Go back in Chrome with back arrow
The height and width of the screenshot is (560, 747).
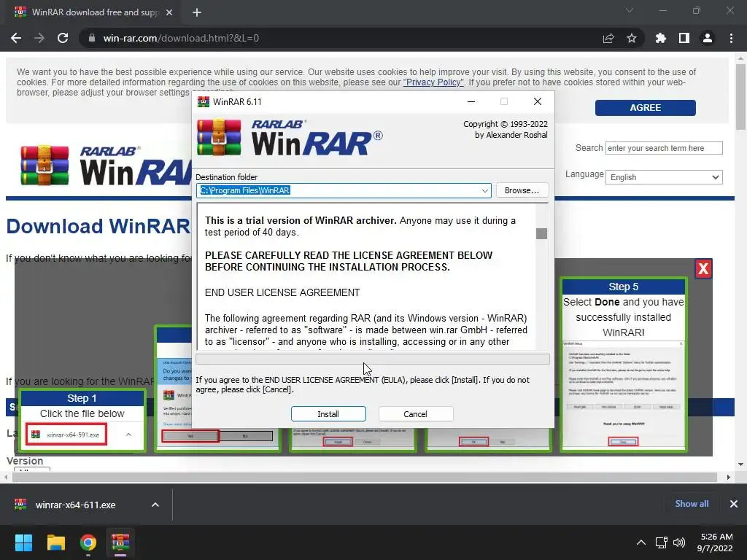tap(16, 38)
